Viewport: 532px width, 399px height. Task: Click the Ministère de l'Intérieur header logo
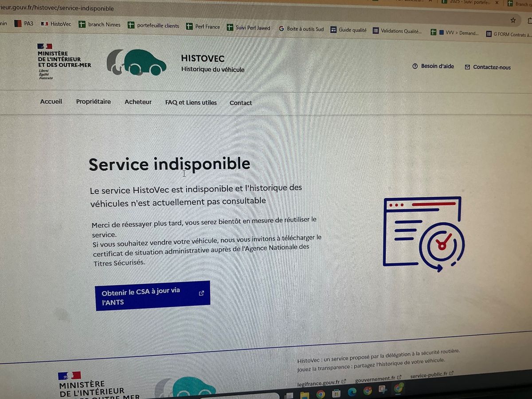coord(64,61)
